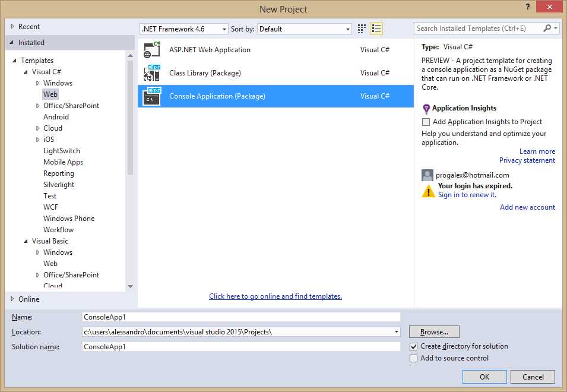
Task: Uncheck Create directory for solution
Action: pos(413,346)
